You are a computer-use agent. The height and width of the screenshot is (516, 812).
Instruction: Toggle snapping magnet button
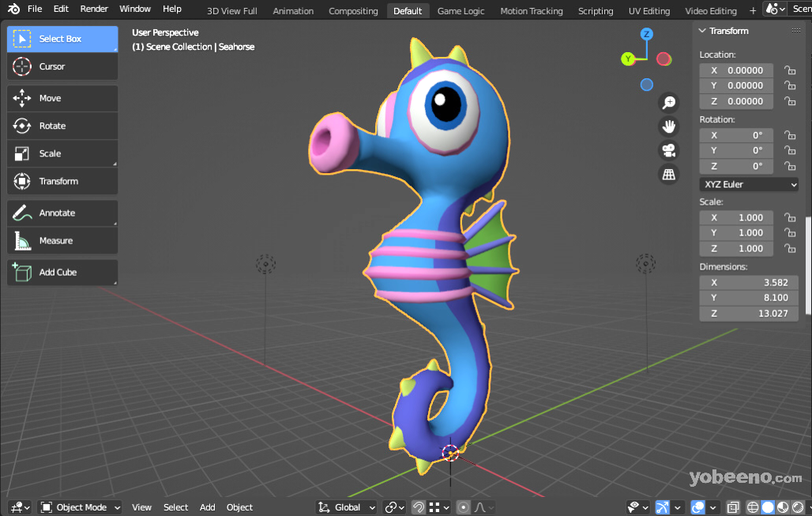[419, 507]
